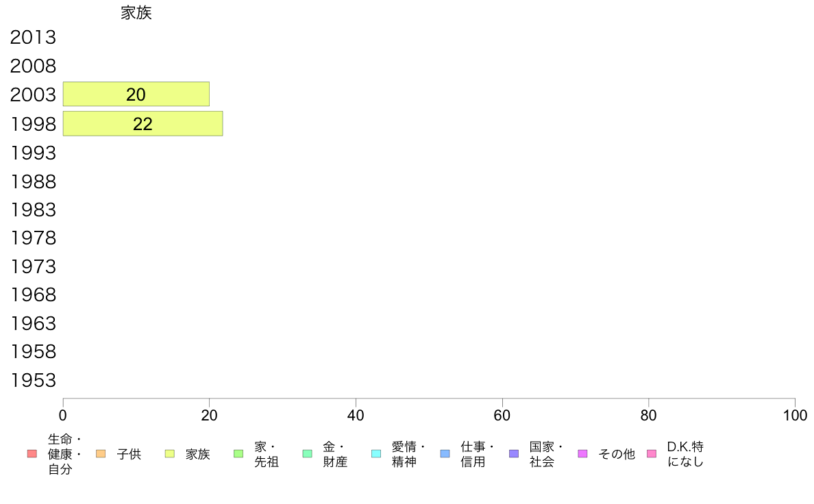
Task: Click the yellow 家族 legend swatch
Action: [x=170, y=454]
